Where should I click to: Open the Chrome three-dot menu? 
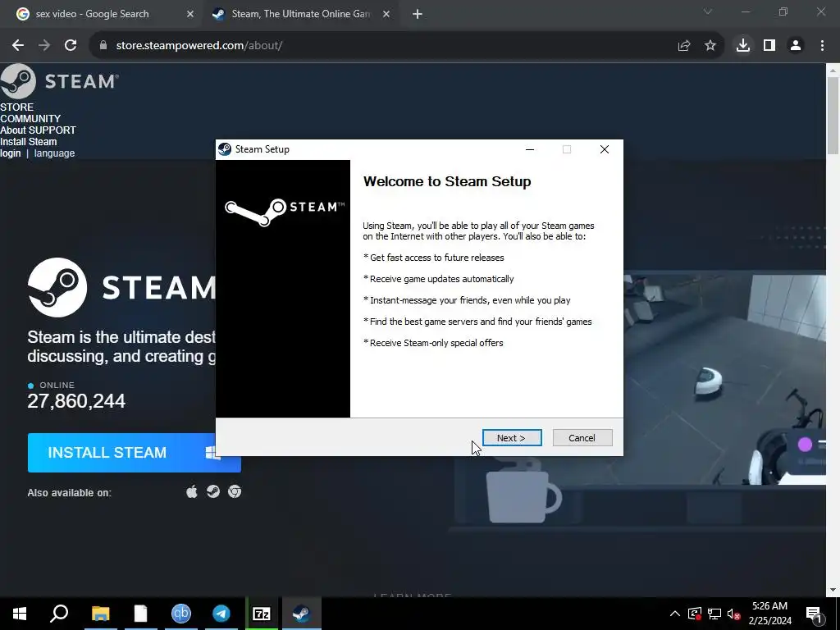pyautogui.click(x=822, y=46)
